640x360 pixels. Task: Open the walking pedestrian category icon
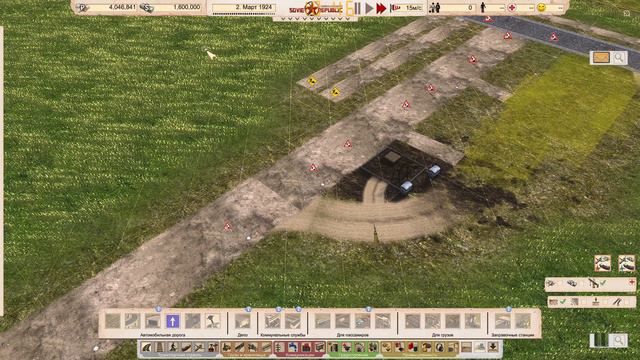(173, 348)
